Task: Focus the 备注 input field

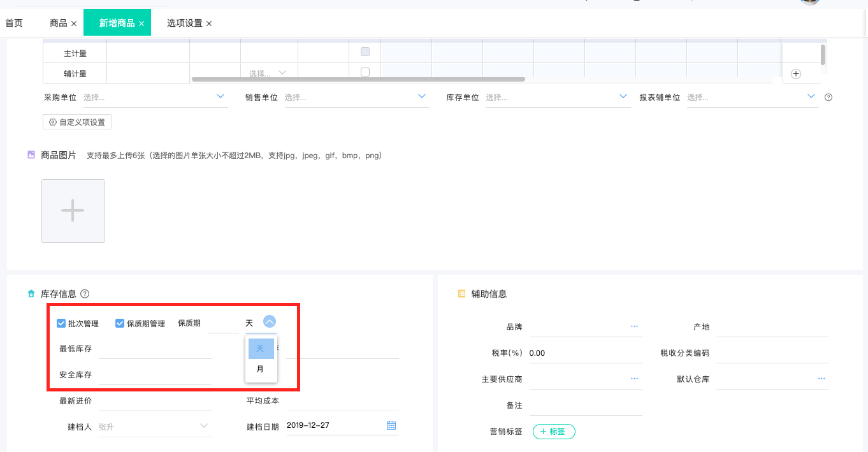Action: 586,405
